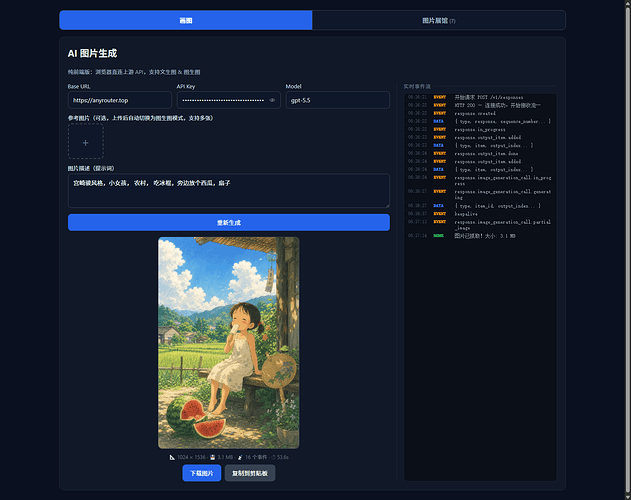This screenshot has width=631, height=500.
Task: Select the 'response.created' log entry
Action: coord(480,114)
